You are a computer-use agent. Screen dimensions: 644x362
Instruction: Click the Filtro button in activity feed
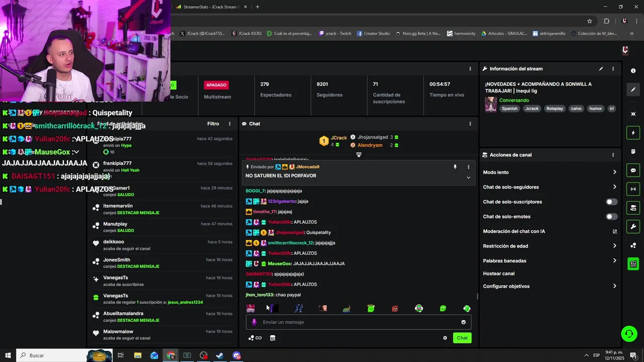tap(213, 124)
